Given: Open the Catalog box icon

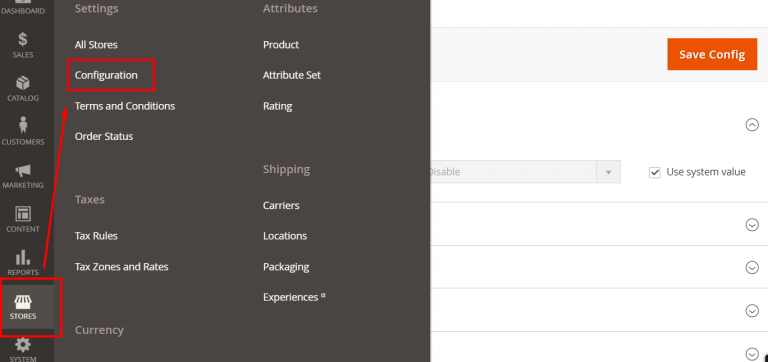Looking at the screenshot, I should pyautogui.click(x=23, y=83).
